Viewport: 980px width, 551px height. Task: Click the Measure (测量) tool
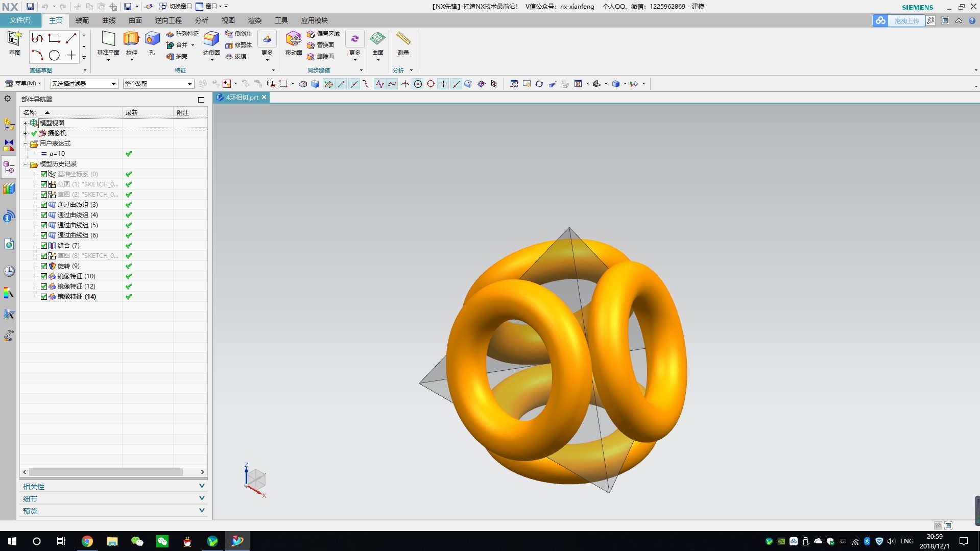pos(403,43)
